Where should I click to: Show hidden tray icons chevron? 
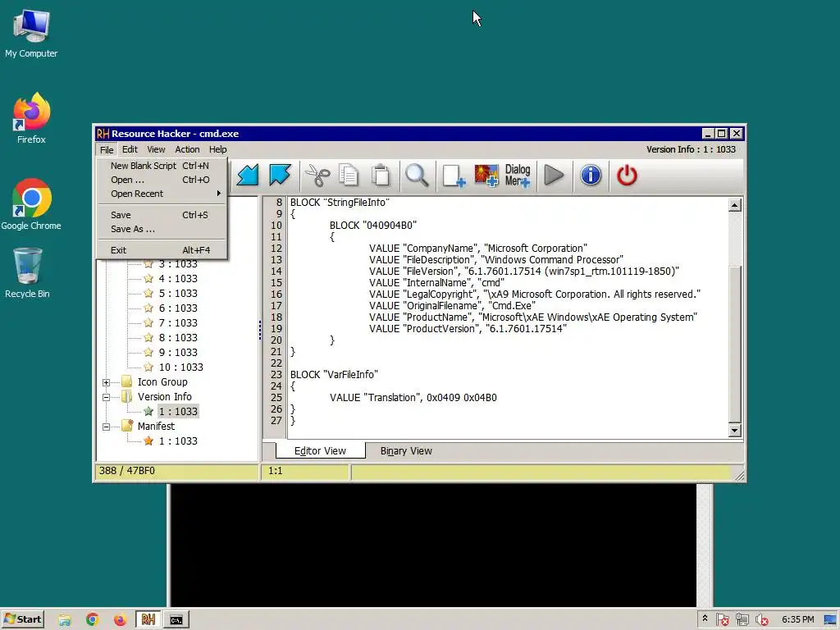tap(705, 619)
